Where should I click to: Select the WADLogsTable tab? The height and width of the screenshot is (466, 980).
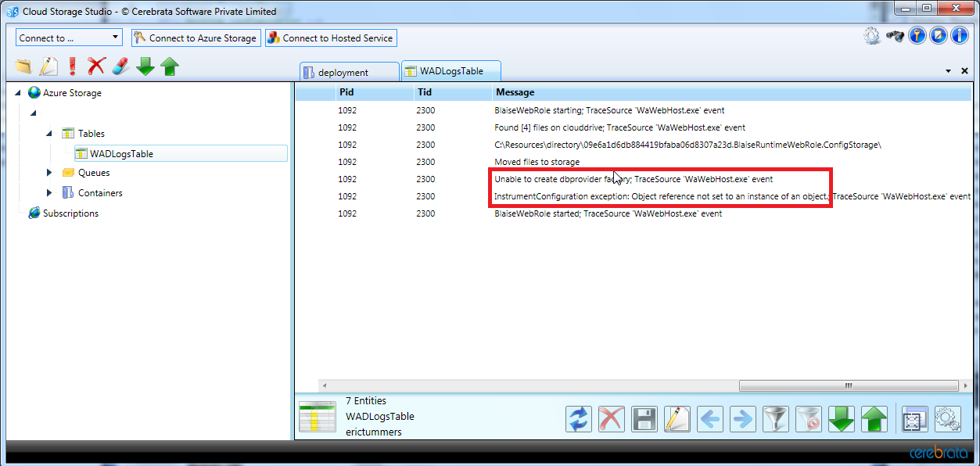click(x=451, y=71)
